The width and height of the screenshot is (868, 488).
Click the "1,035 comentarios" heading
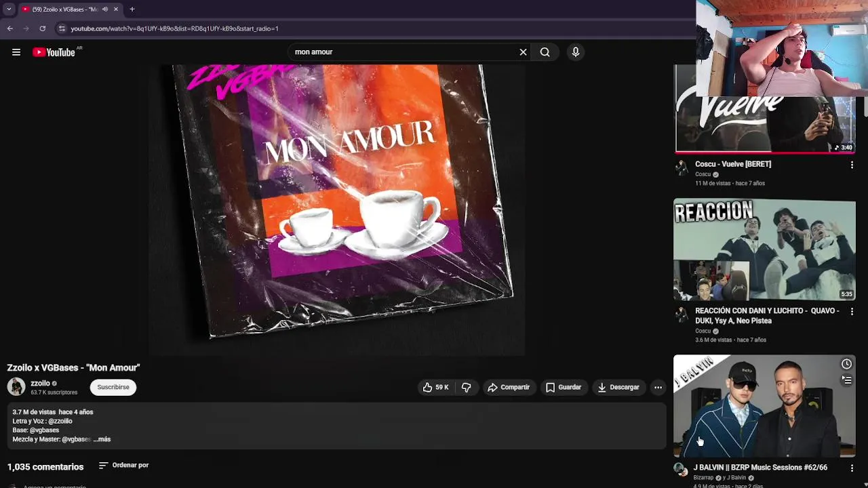(x=45, y=466)
